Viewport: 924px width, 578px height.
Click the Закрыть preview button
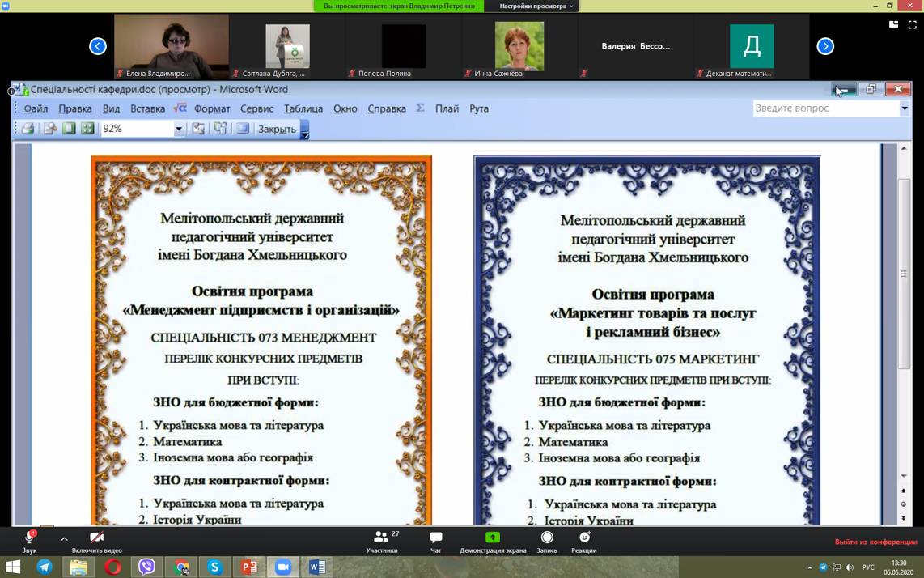277,129
